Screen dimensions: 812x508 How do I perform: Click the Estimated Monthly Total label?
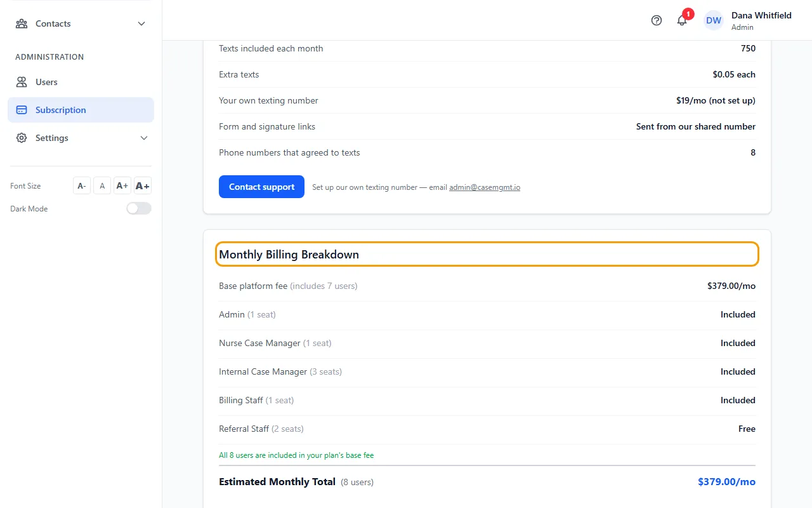(277, 482)
